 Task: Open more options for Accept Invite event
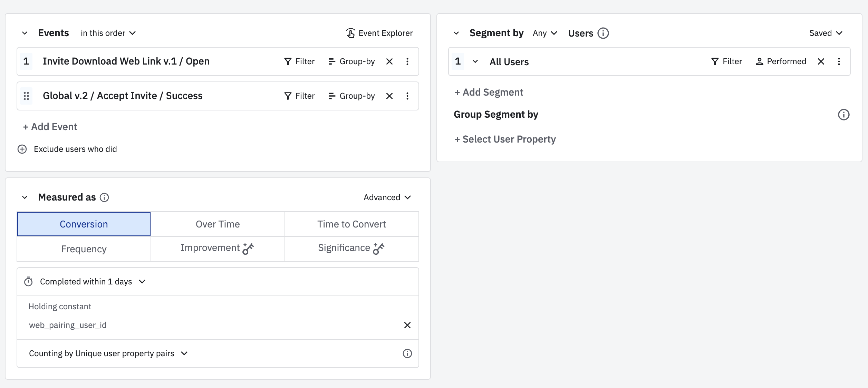pyautogui.click(x=407, y=96)
